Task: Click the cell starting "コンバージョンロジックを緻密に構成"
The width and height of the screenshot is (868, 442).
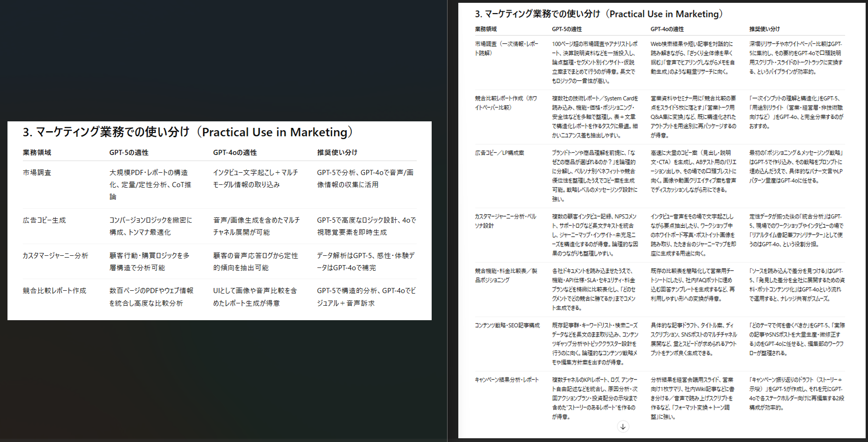Action: tap(151, 226)
